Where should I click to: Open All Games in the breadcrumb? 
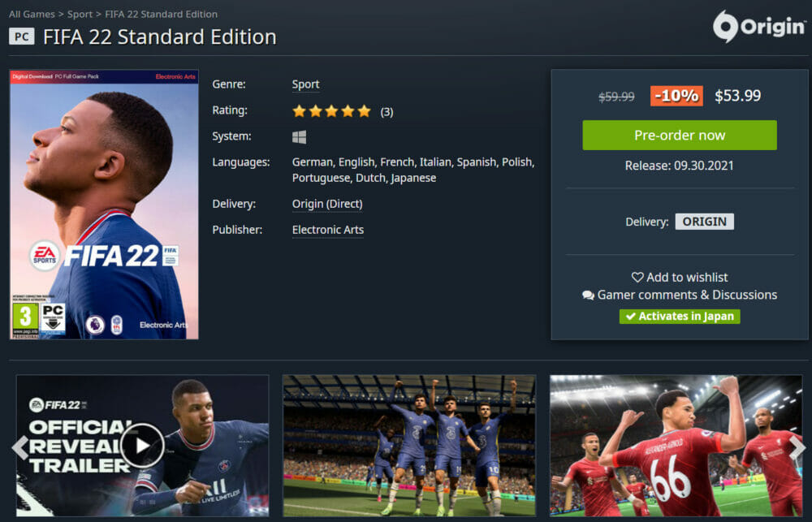[32, 14]
